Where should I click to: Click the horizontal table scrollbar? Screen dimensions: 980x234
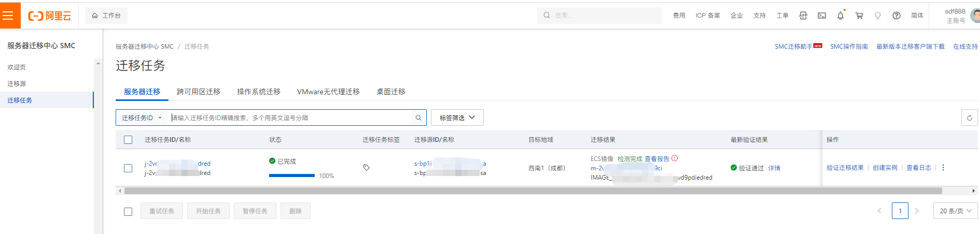(x=533, y=191)
